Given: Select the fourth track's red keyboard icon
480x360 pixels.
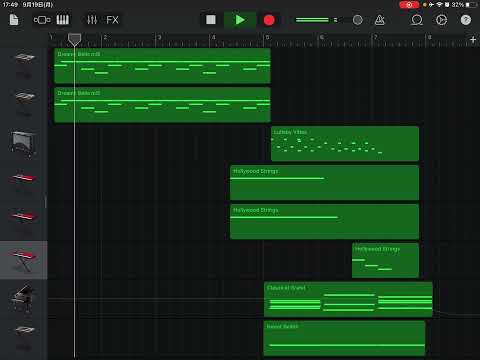Looking at the screenshot, I should (24, 178).
